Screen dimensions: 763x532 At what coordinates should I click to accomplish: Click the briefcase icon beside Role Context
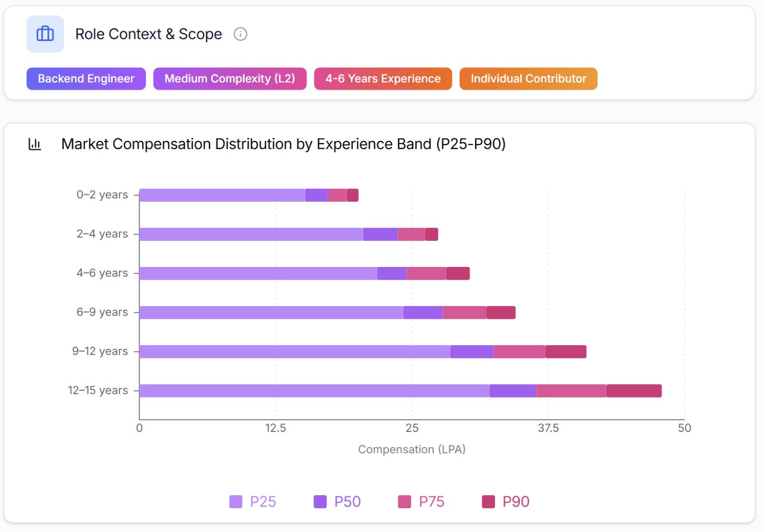(45, 34)
